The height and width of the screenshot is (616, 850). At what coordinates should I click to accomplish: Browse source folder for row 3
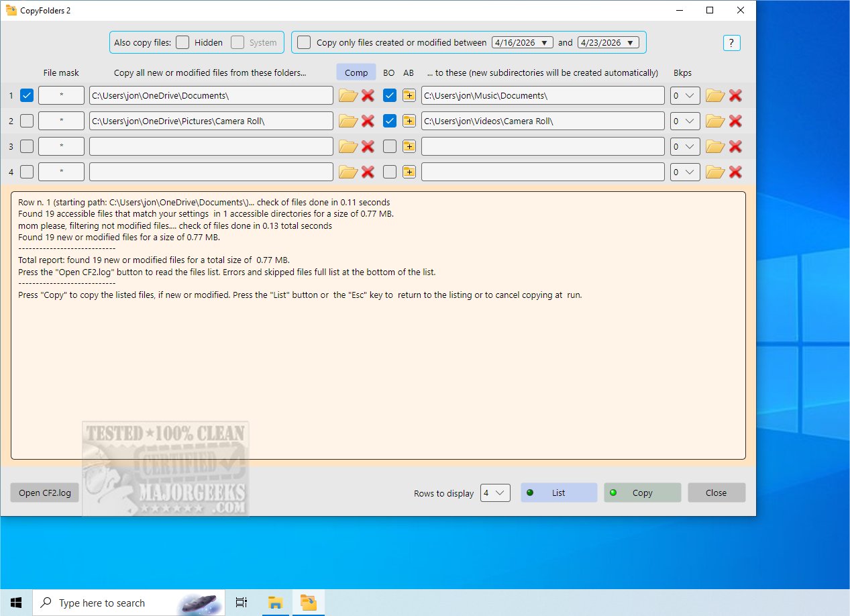348,146
